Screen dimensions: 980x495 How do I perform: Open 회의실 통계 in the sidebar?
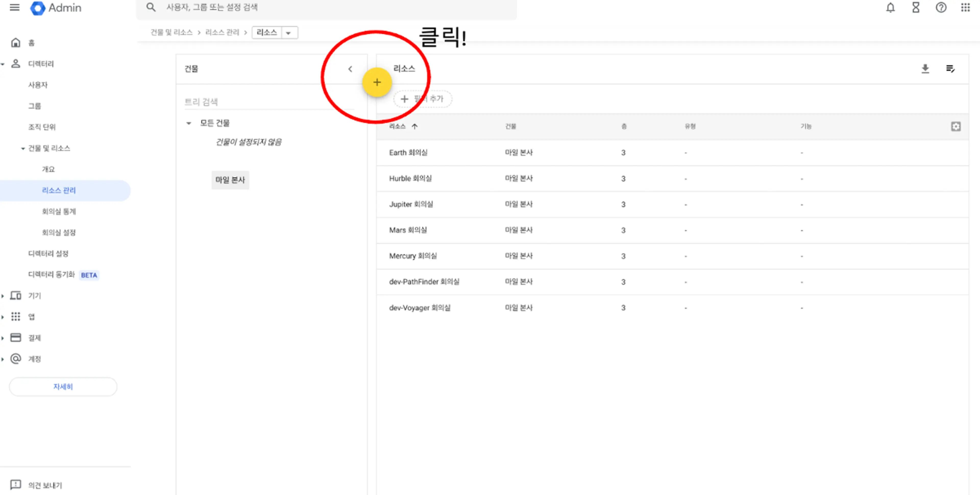59,211
